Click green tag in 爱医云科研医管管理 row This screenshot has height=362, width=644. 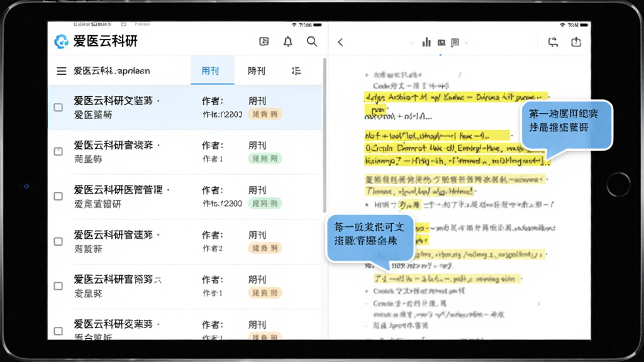pos(265,203)
